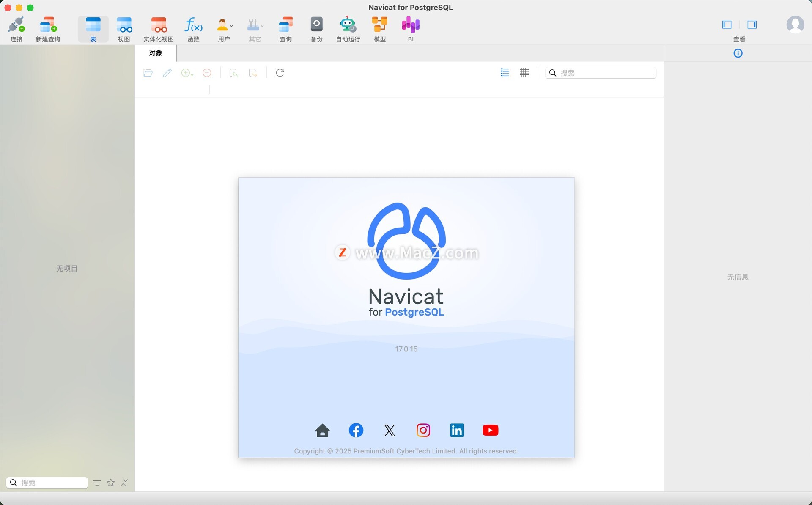Open the 连接 connection tool
This screenshot has height=505, width=812.
[16, 29]
